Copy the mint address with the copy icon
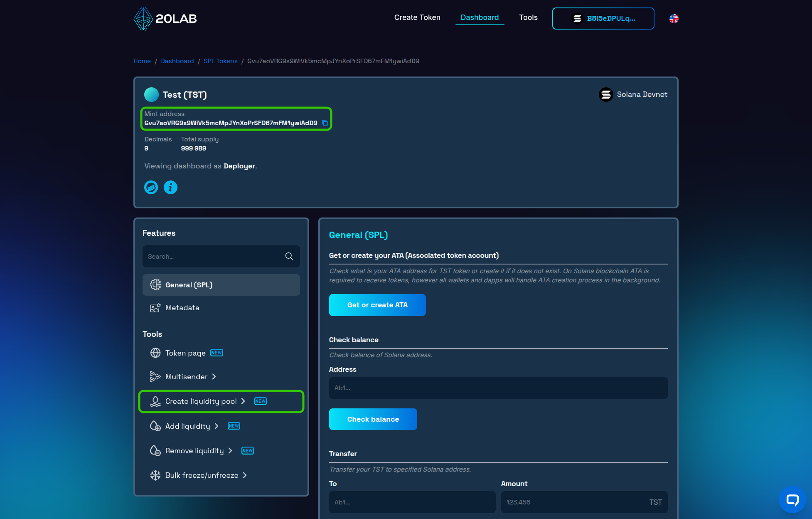The width and height of the screenshot is (812, 519). (x=325, y=123)
